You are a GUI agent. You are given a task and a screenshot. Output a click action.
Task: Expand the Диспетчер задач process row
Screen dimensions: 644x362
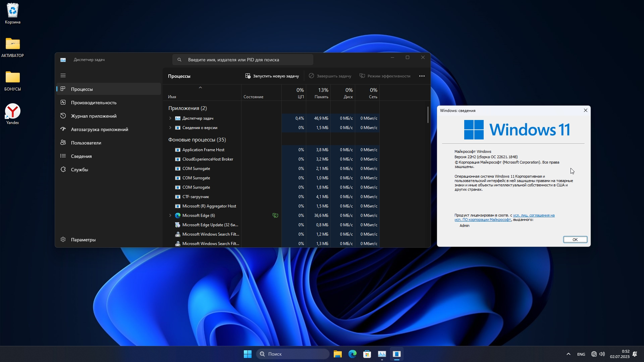[170, 118]
